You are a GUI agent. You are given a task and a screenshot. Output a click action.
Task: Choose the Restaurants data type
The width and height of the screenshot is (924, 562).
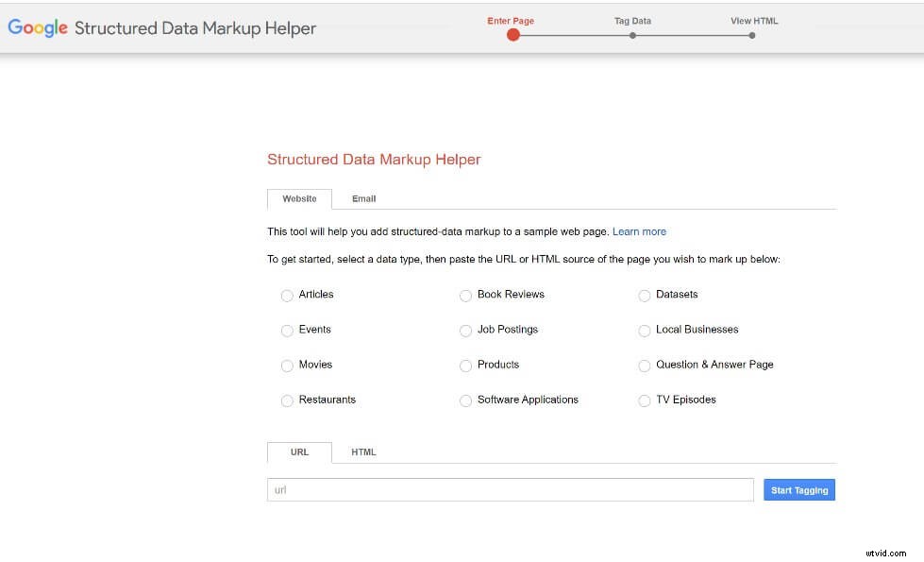(x=287, y=400)
